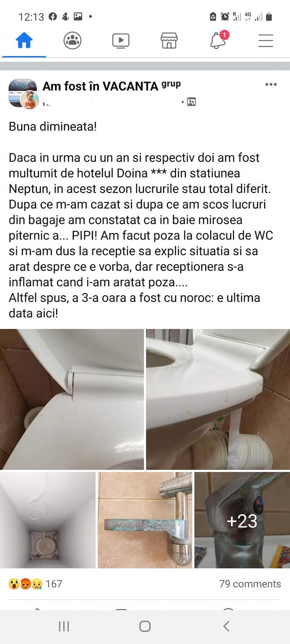Show the 167 reactions list
This screenshot has width=290, height=644.
click(x=35, y=584)
